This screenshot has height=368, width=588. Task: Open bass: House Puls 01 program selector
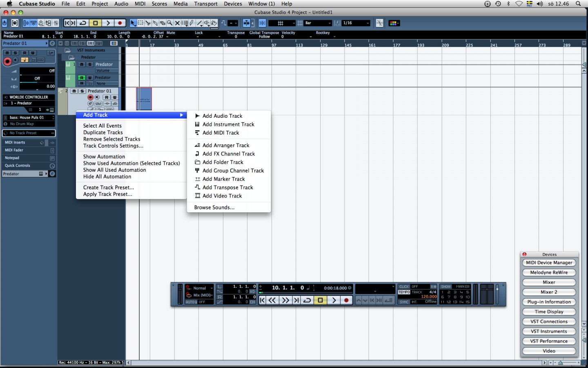[x=29, y=117]
